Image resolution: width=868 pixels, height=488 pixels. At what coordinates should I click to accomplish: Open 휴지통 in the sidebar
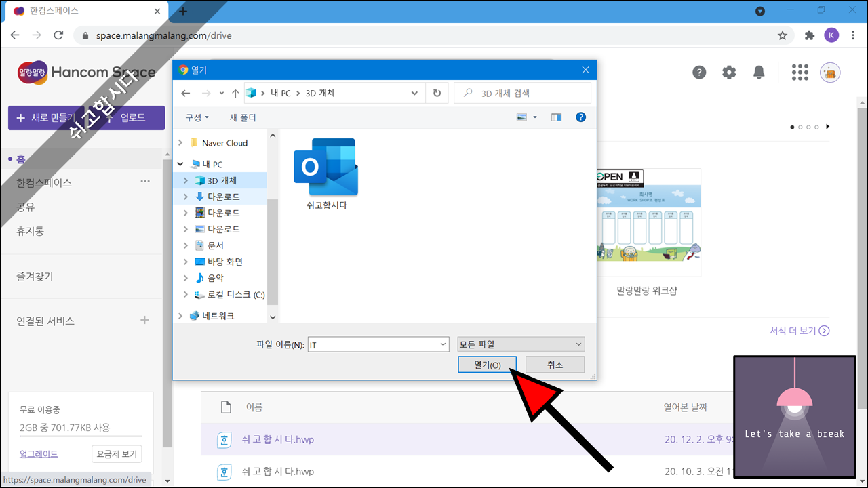pos(31,231)
